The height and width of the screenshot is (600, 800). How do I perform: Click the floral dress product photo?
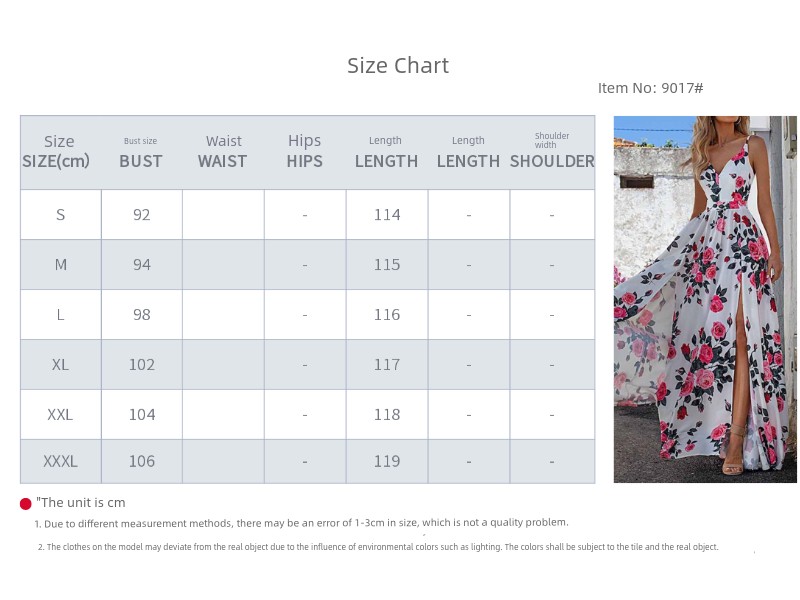click(705, 299)
